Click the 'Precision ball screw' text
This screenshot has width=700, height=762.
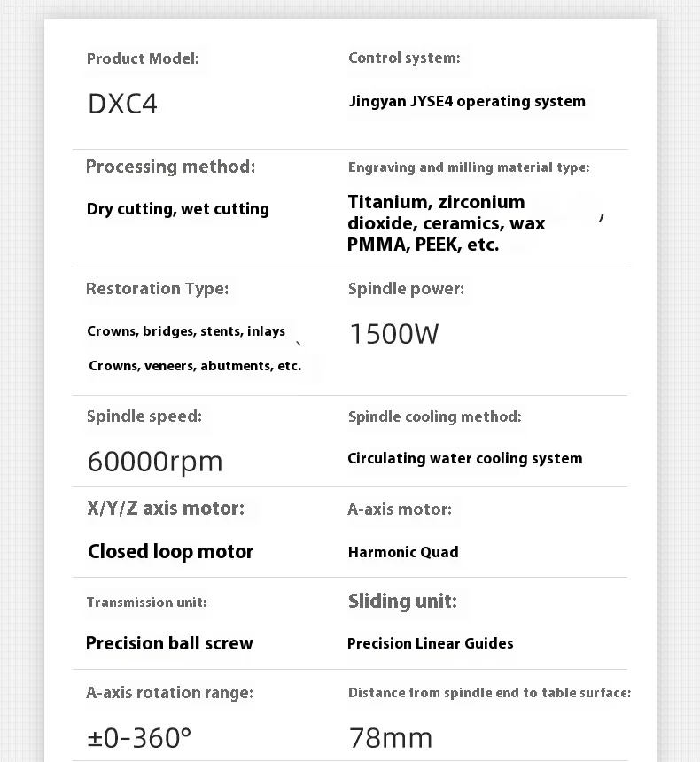169,643
